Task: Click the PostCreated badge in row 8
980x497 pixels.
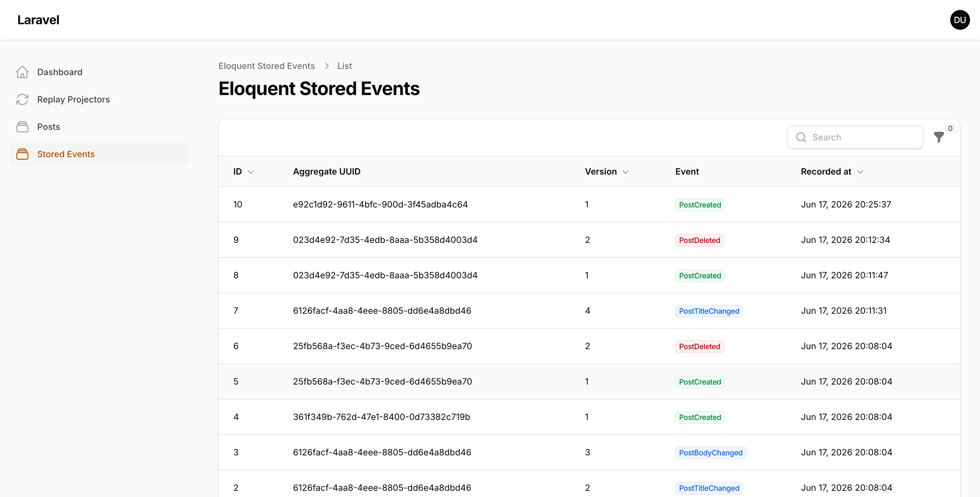Action: pos(699,276)
